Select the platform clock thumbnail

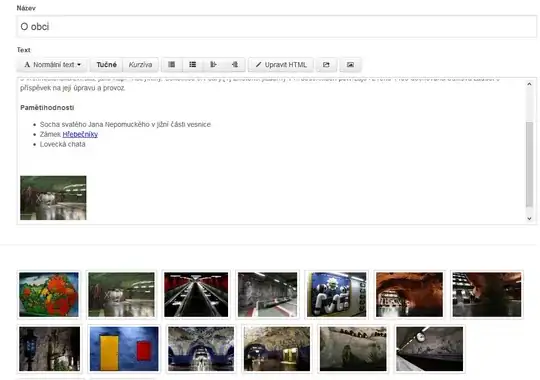pos(429,349)
